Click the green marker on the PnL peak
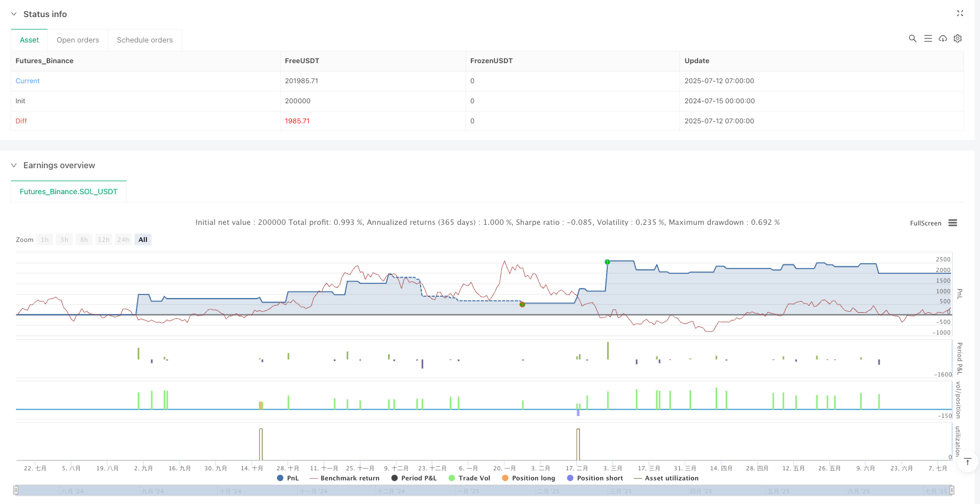 coord(607,262)
